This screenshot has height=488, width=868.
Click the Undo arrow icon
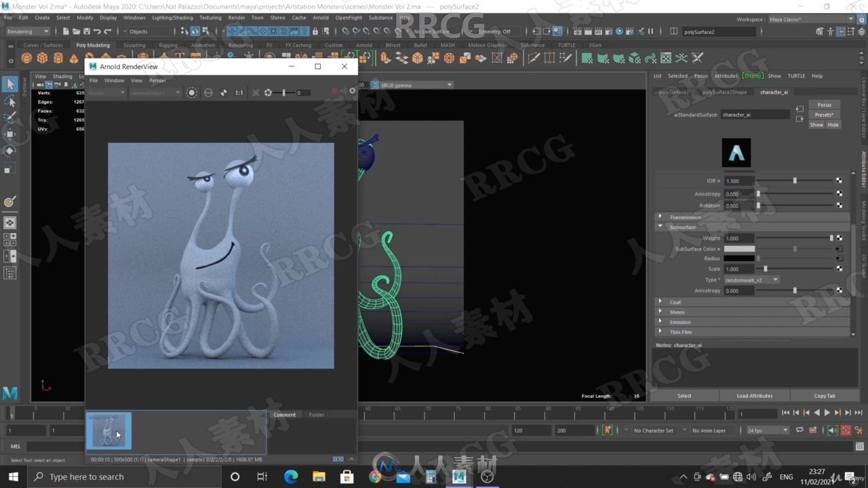tap(97, 31)
